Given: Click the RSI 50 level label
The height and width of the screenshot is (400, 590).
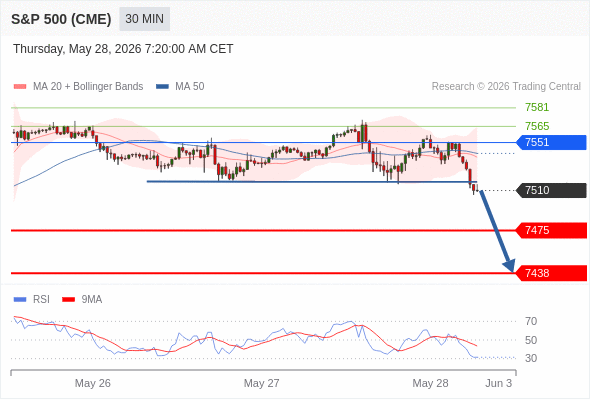Looking at the screenshot, I should [x=531, y=340].
